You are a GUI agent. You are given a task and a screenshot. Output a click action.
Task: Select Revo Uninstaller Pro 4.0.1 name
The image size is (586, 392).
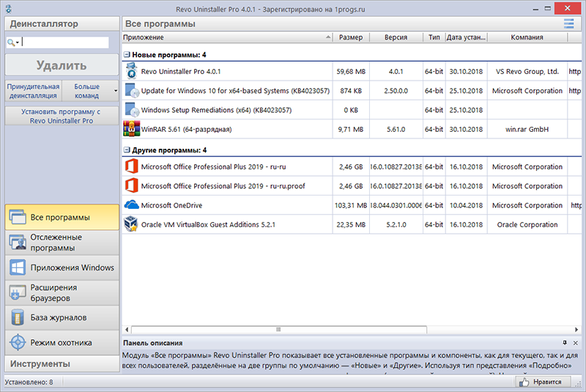click(181, 71)
